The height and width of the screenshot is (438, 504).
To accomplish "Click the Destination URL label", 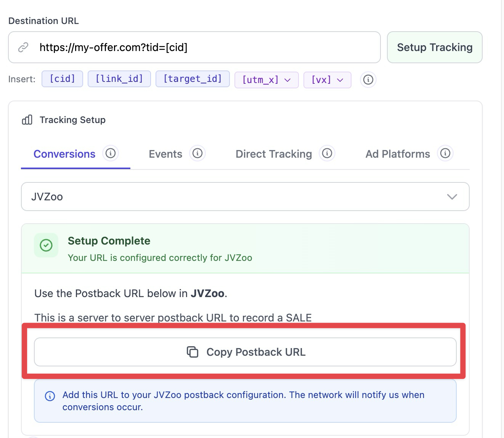I will click(x=43, y=21).
